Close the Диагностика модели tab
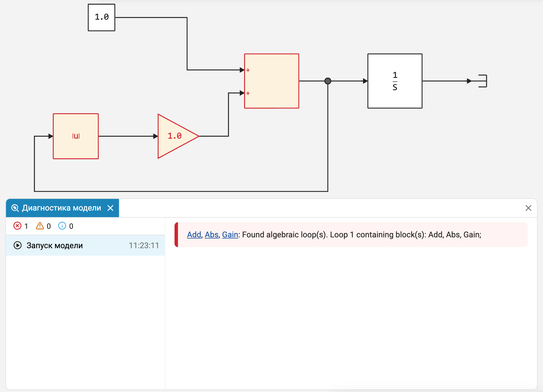Screen dimensions: 543x392 tap(110, 208)
